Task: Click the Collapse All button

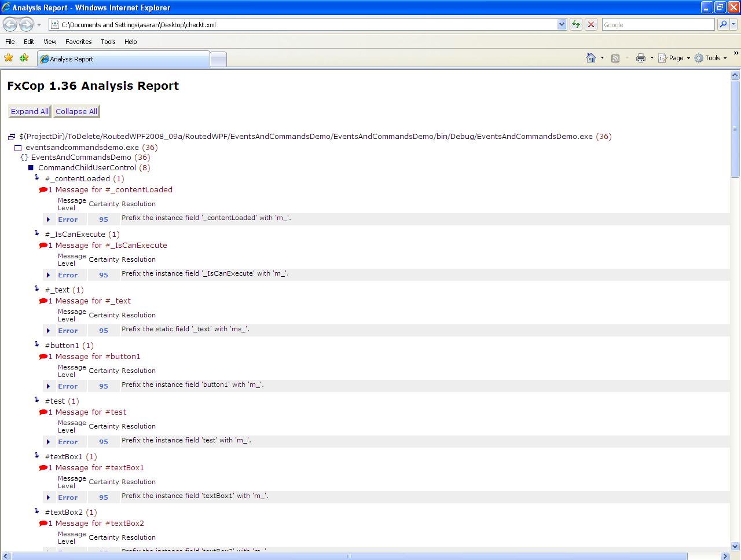Action: [76, 112]
